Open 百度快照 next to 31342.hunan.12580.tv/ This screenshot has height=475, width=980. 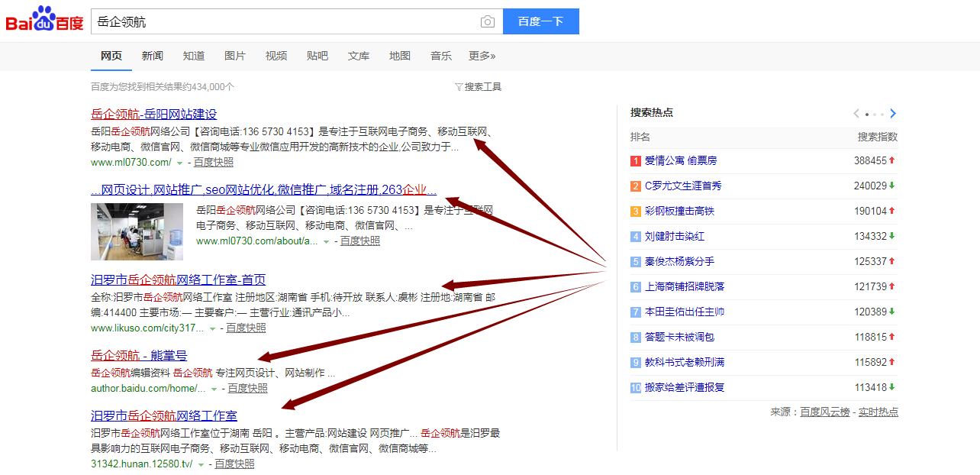click(x=235, y=464)
